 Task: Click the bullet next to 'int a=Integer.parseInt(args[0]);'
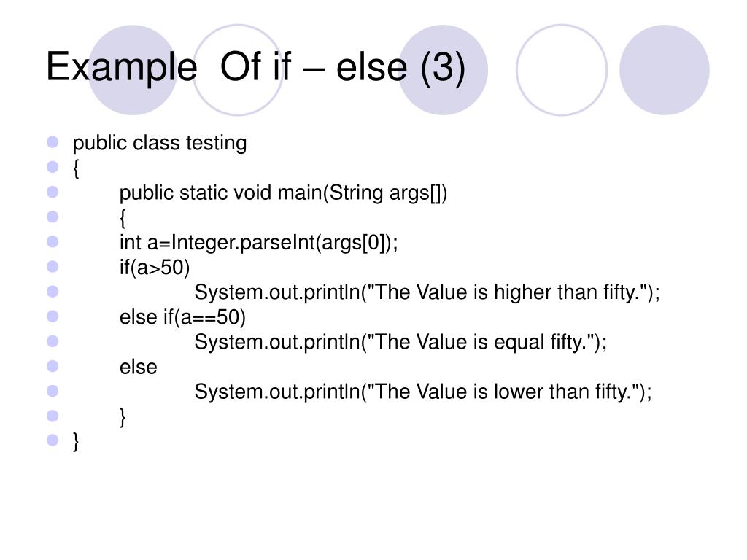coord(53,241)
